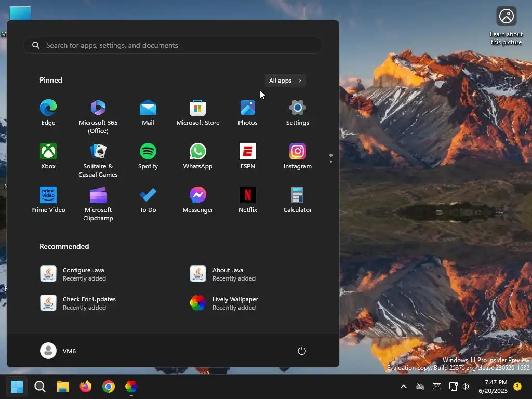The image size is (532, 399).
Task: Open taskbar Search icon
Action: [x=39, y=387]
